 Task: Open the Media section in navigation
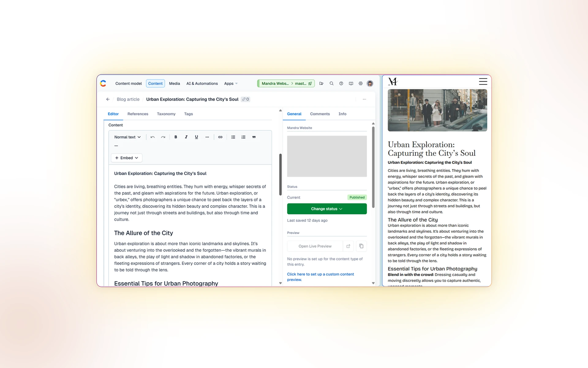tap(174, 83)
